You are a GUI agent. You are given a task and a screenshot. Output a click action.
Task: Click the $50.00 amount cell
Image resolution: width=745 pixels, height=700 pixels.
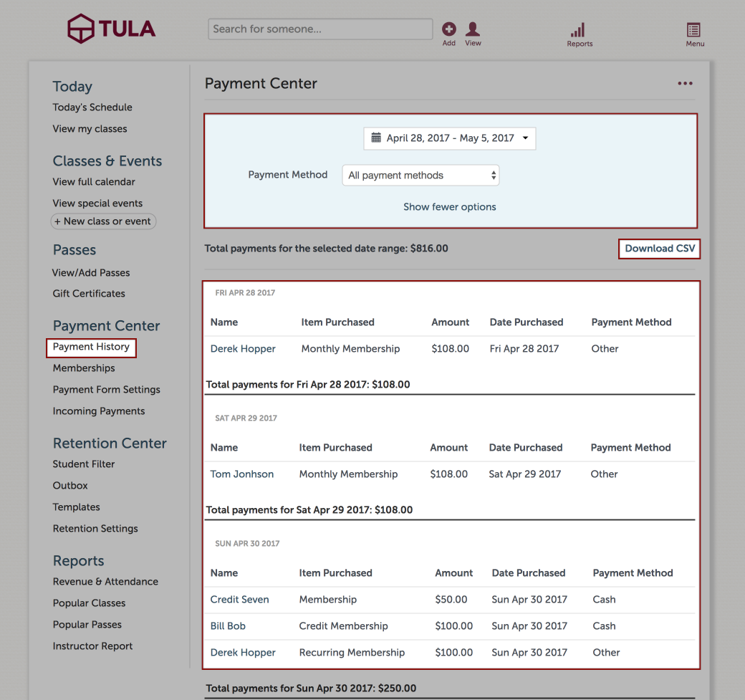click(x=451, y=600)
